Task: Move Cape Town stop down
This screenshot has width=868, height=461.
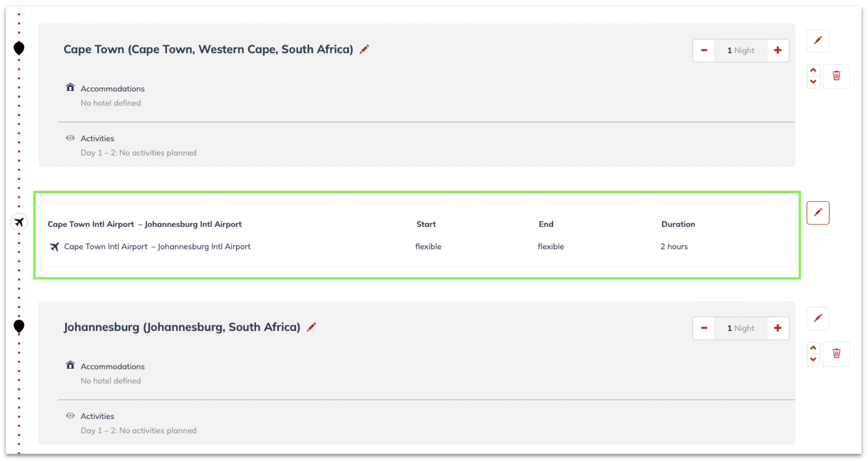Action: tap(813, 82)
